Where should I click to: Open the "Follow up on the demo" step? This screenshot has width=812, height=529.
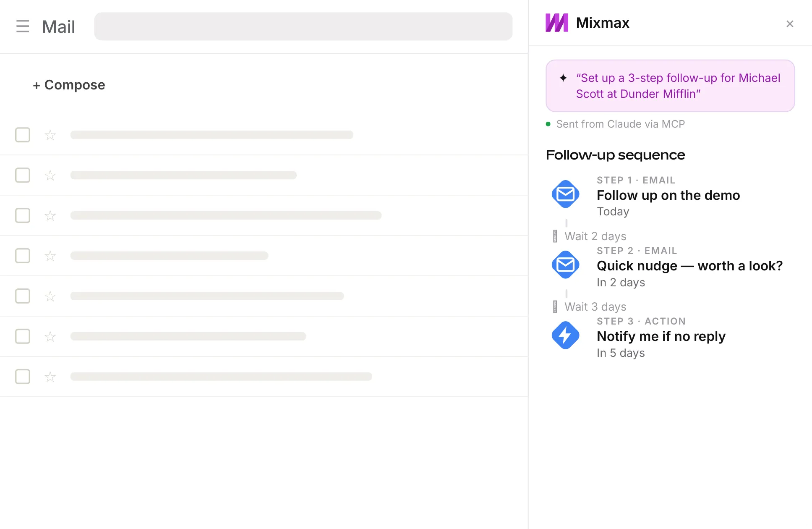pyautogui.click(x=668, y=195)
